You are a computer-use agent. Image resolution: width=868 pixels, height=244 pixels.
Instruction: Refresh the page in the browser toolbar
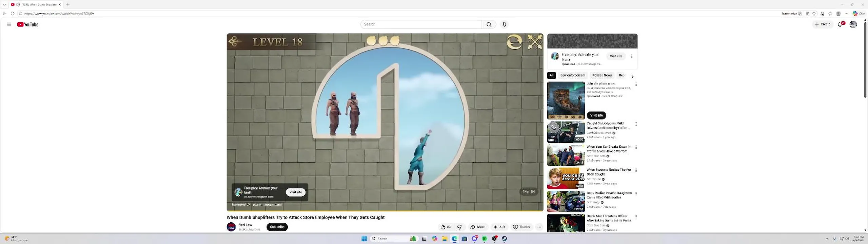tap(13, 14)
